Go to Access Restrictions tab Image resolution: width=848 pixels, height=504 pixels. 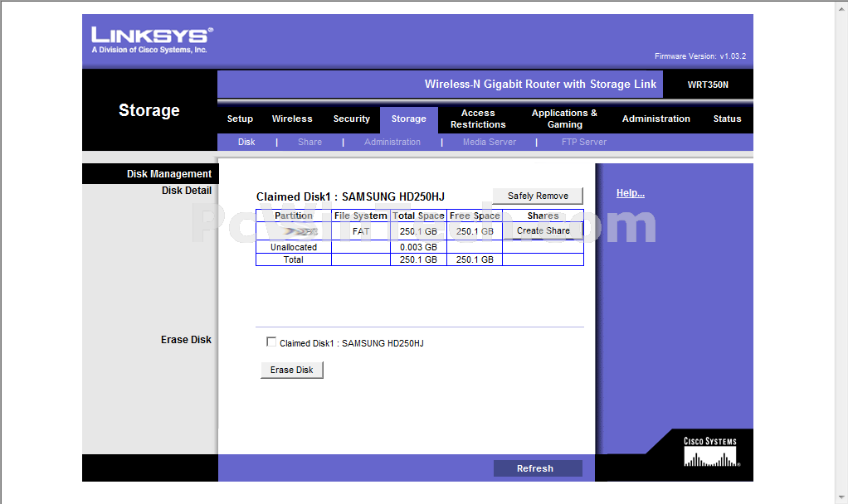click(x=478, y=119)
